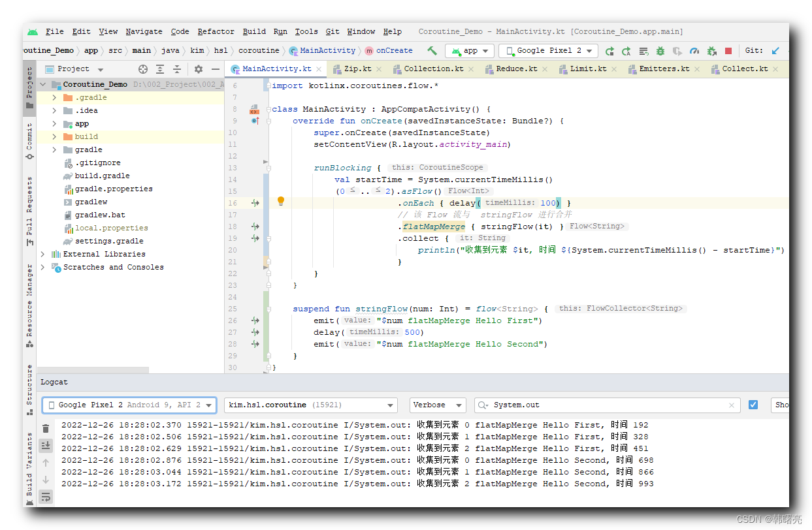Toggle soft-wrap in the Logcat console
The height and width of the screenshot is (530, 812).
pos(45,497)
